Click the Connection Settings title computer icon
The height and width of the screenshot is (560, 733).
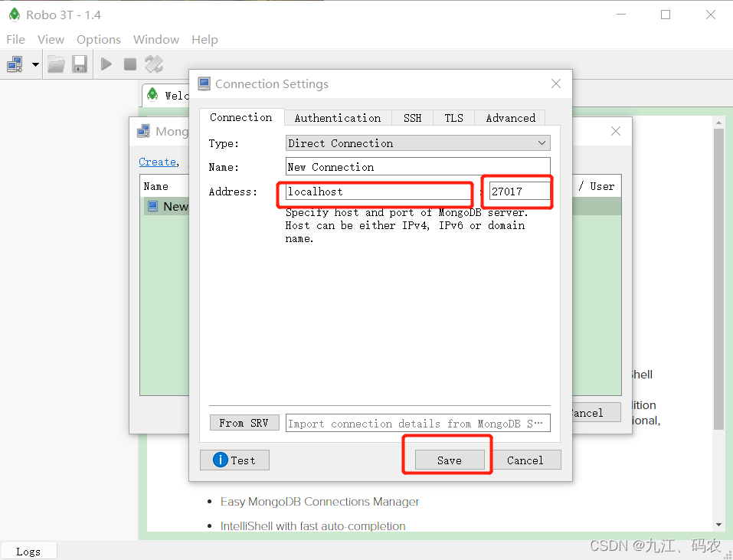coord(205,84)
